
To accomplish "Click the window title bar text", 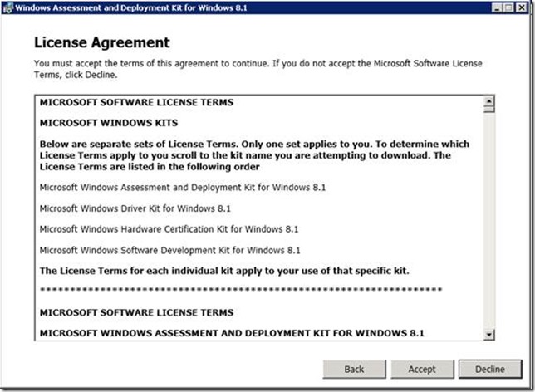I will pyautogui.click(x=125, y=7).
